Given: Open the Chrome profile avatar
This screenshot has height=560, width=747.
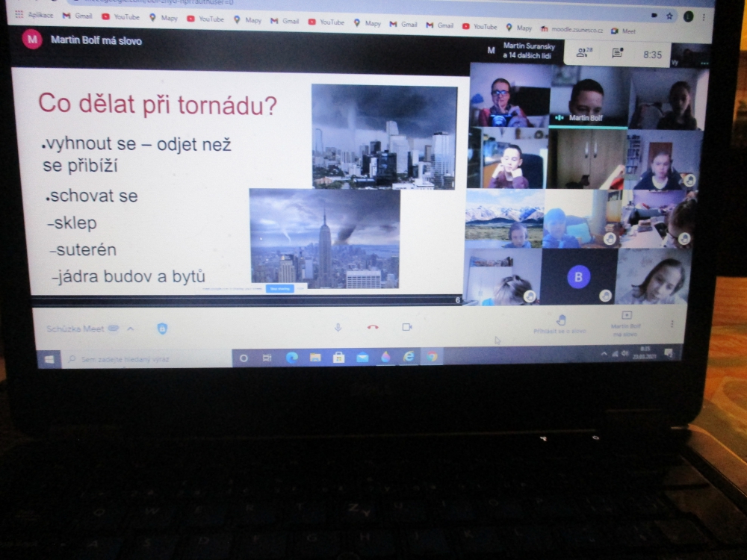Looking at the screenshot, I should [x=688, y=16].
